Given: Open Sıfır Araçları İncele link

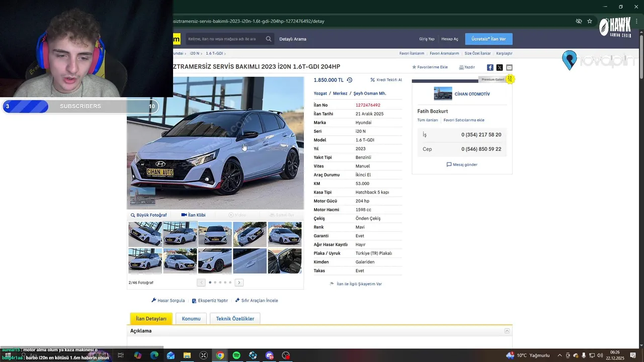Looking at the screenshot, I should [x=257, y=301].
